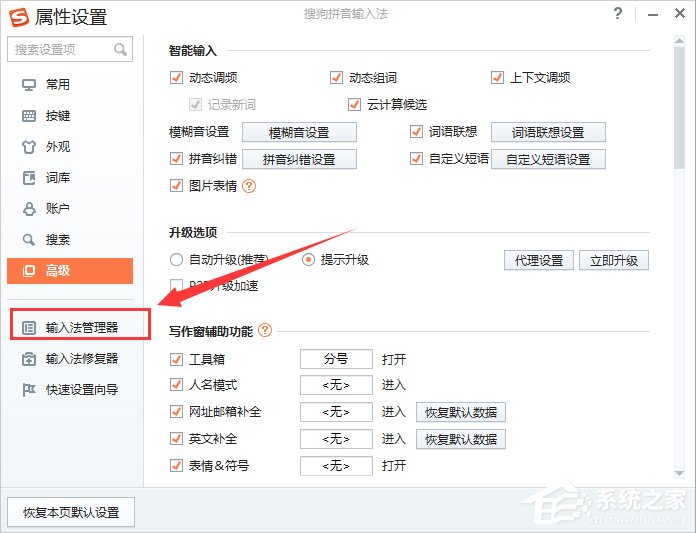The image size is (696, 533).
Task: Launch 输入法修复器
Action: point(71,359)
